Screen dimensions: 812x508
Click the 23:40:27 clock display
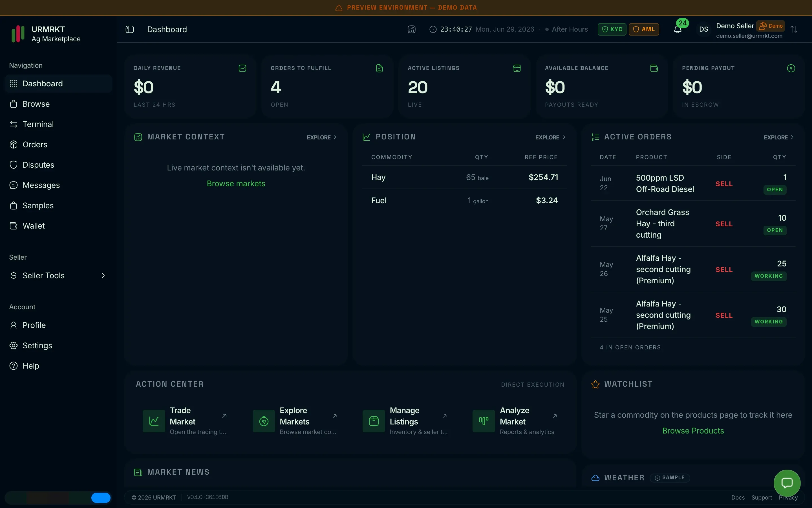pyautogui.click(x=456, y=30)
